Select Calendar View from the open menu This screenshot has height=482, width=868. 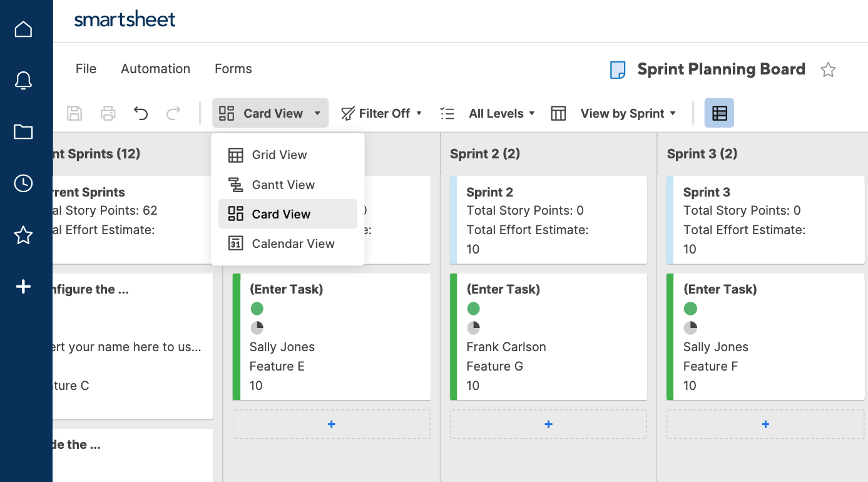(x=293, y=244)
